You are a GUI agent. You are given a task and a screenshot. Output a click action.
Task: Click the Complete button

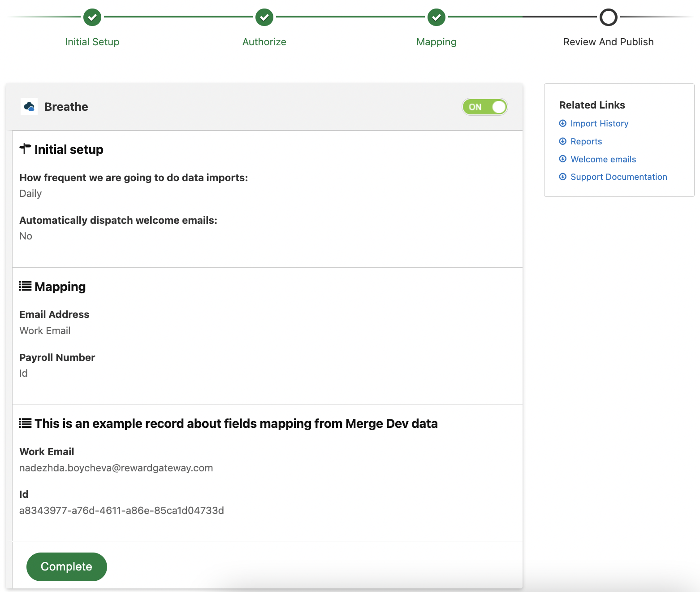[67, 567]
